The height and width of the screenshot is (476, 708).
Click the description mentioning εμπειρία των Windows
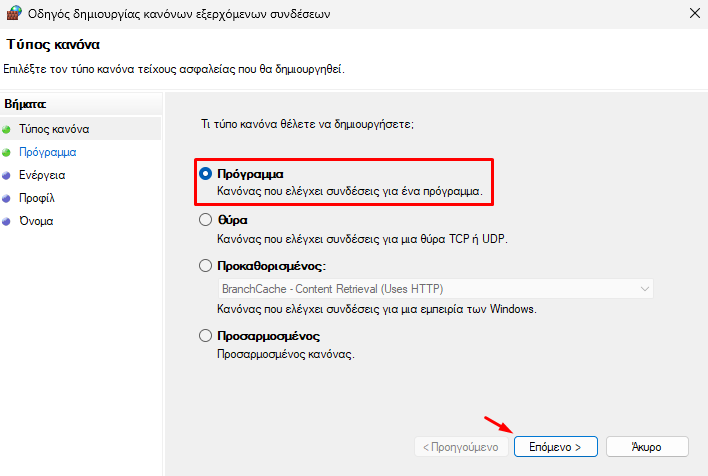tap(377, 309)
